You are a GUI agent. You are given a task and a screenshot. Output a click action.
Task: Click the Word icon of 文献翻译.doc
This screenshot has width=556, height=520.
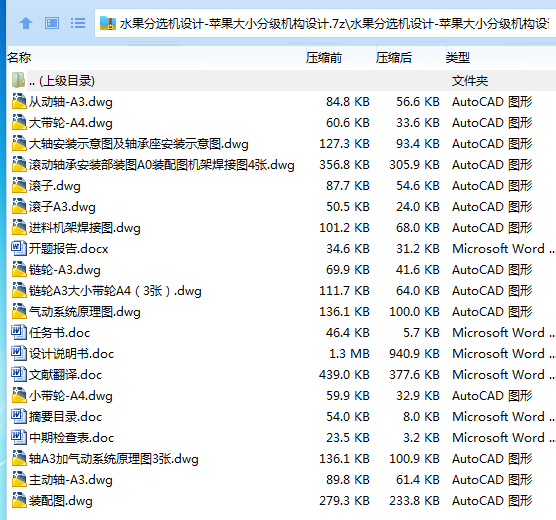(19, 374)
